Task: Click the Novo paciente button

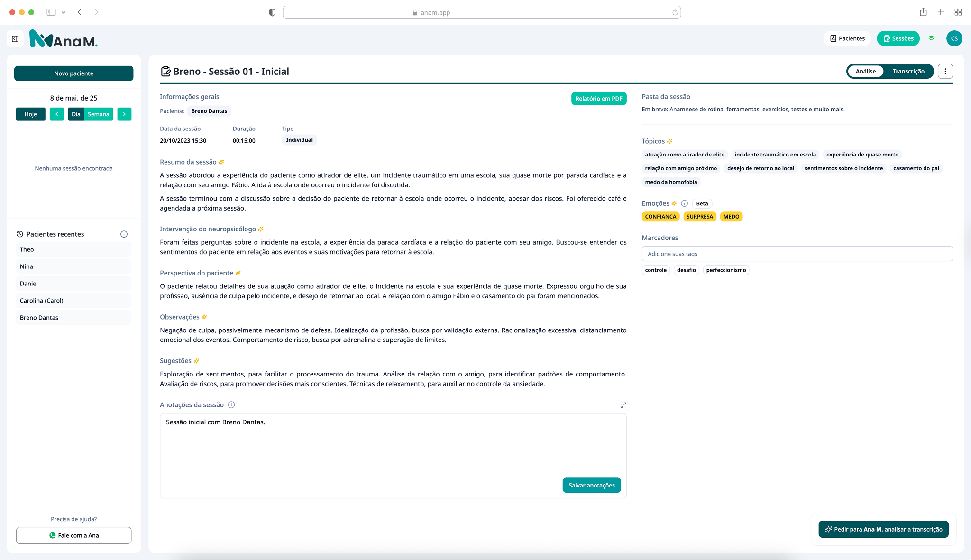Action: pyautogui.click(x=73, y=73)
